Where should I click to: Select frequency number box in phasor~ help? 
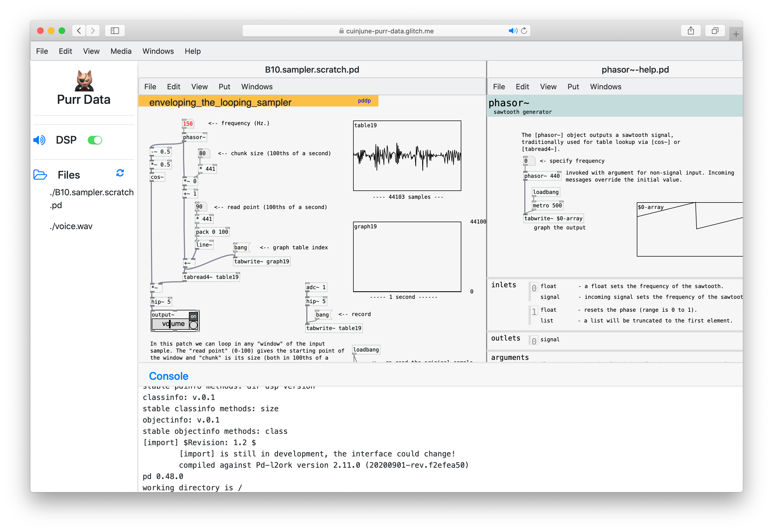coord(529,161)
